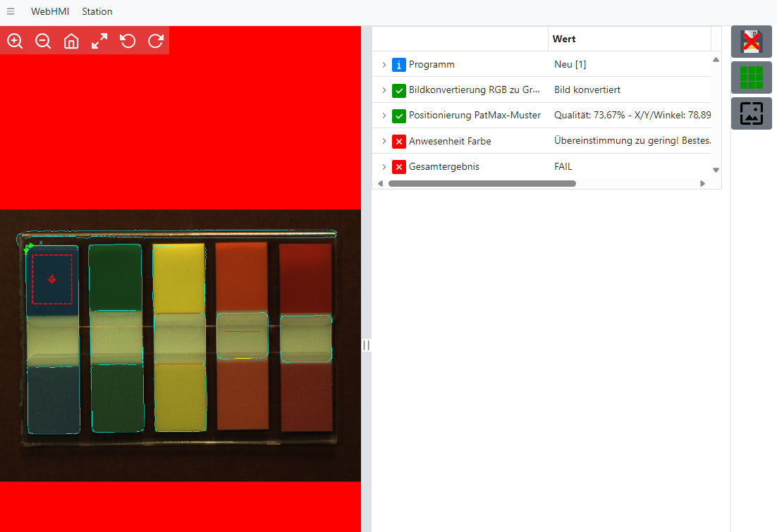
Task: Expand the Bildkonvertierung RGB row
Action: 384,90
